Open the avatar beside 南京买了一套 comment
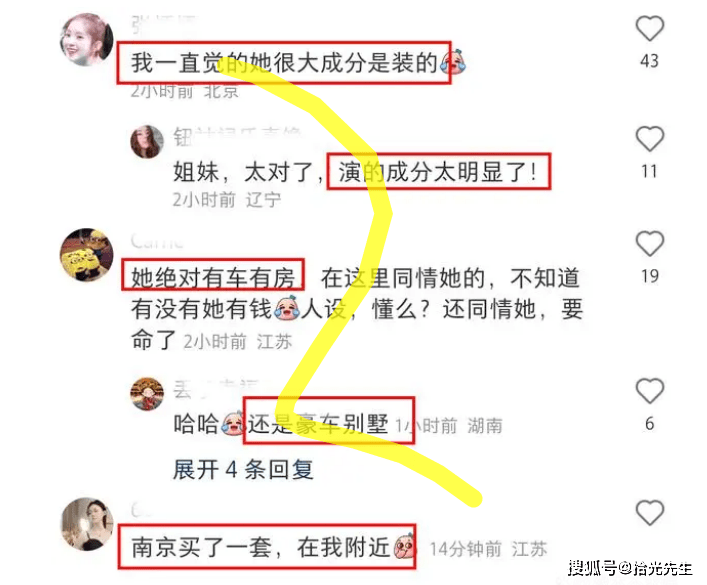707x585 pixels. pos(87,524)
